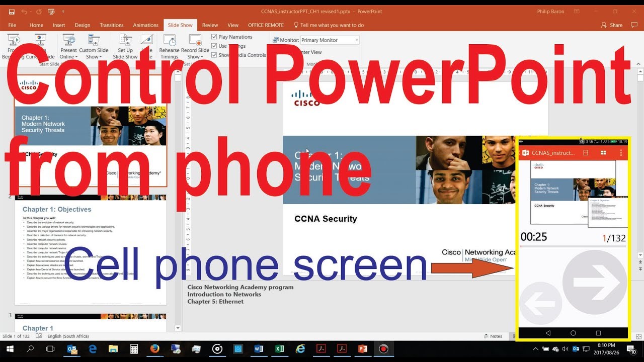Click the CCNA Security text on slide
The width and height of the screenshot is (644, 362).
pyautogui.click(x=326, y=219)
